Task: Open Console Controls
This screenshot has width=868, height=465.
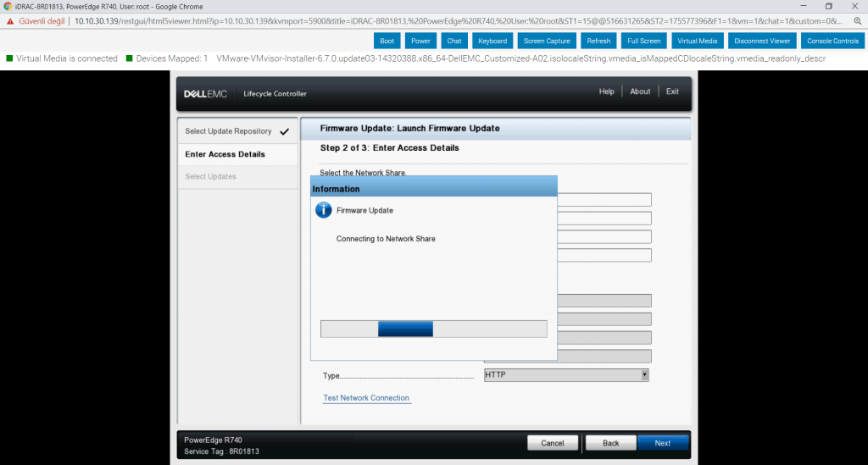Action: point(832,41)
